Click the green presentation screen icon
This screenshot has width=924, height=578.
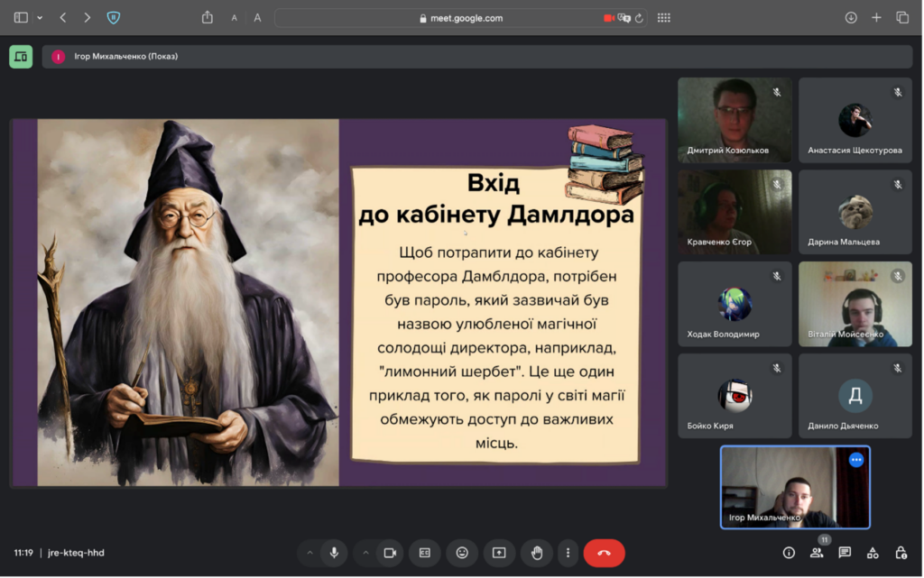pyautogui.click(x=21, y=57)
